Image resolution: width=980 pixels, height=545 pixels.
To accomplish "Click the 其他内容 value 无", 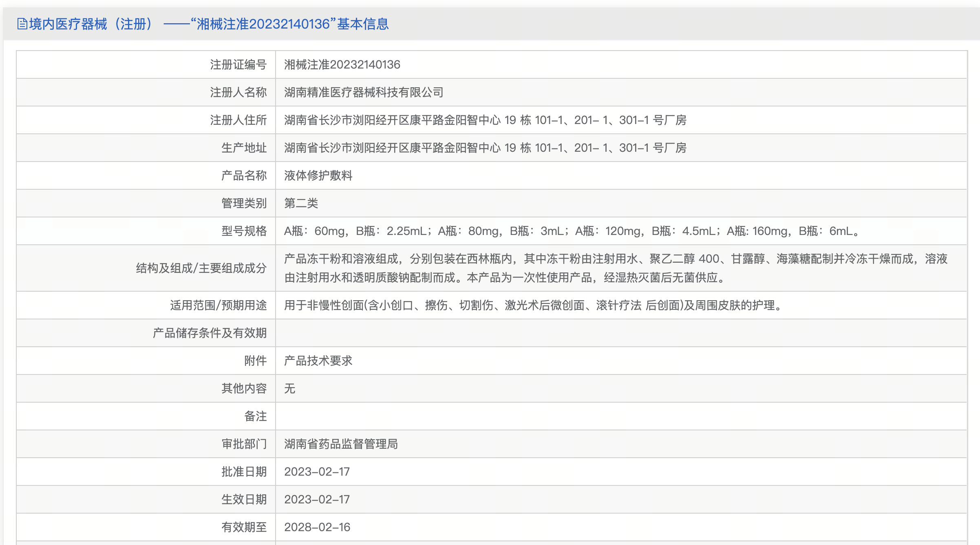I will pos(289,388).
